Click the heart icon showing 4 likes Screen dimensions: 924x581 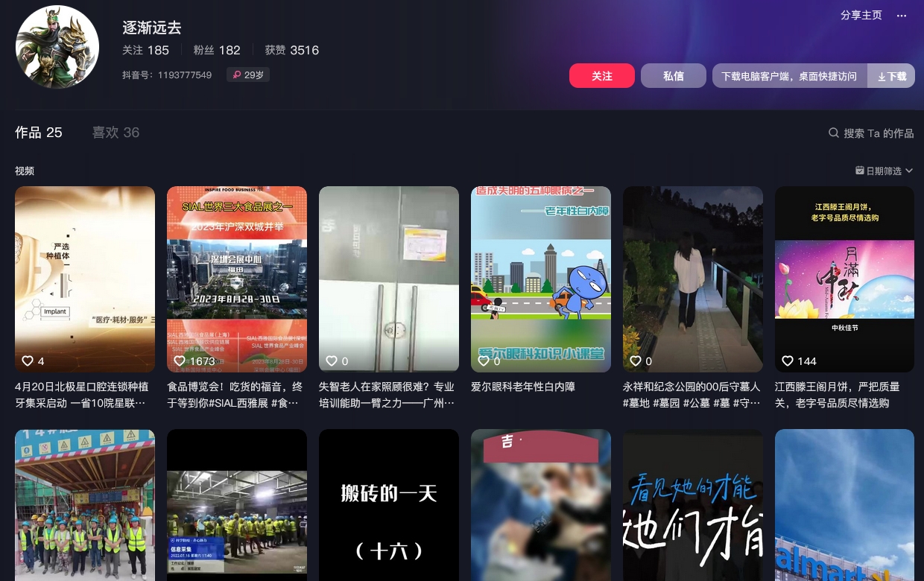(x=28, y=361)
